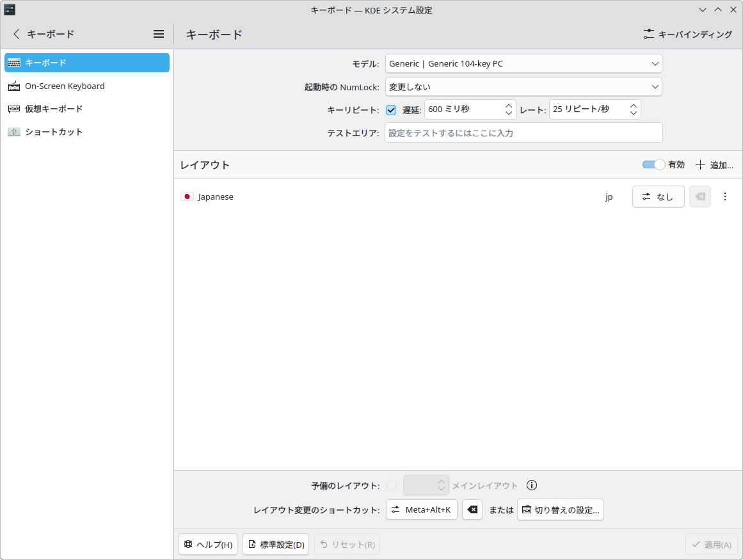Open the Japanese layout more-options menu
This screenshot has width=743, height=560.
tap(725, 196)
